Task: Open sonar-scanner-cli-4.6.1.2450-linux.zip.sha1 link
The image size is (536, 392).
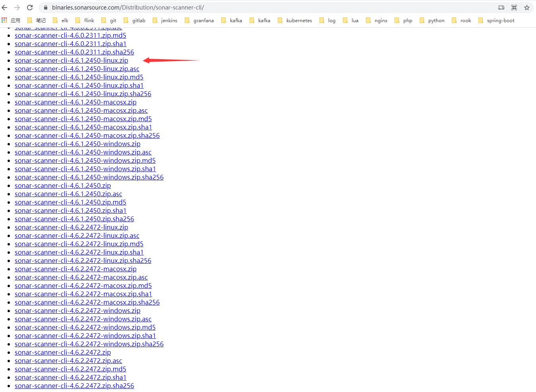Action: click(x=79, y=85)
